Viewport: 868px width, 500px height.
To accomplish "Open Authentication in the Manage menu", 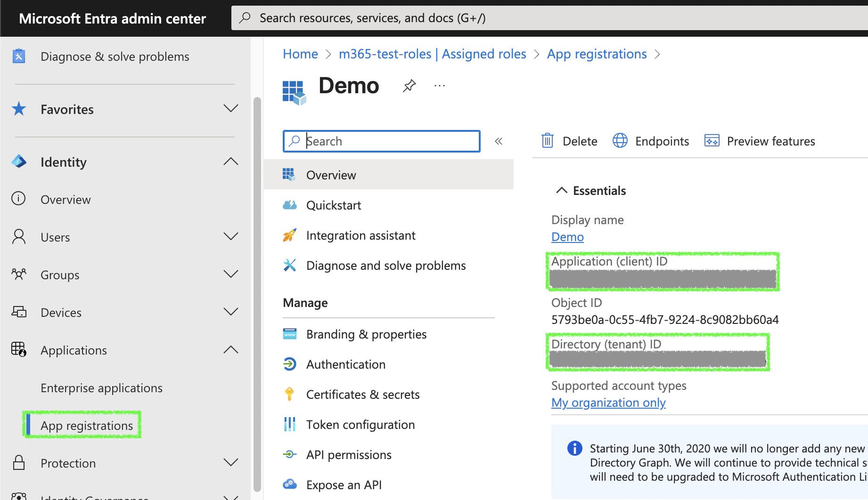I will (345, 364).
